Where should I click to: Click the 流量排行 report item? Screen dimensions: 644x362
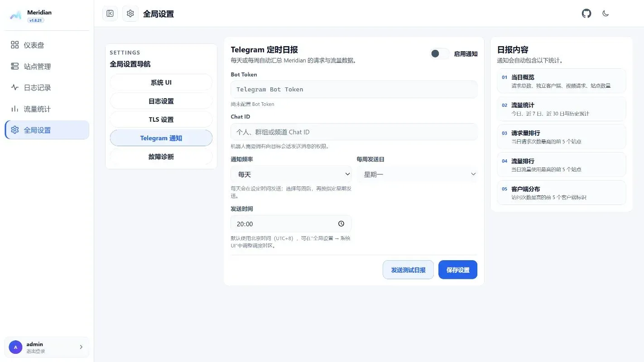point(562,165)
